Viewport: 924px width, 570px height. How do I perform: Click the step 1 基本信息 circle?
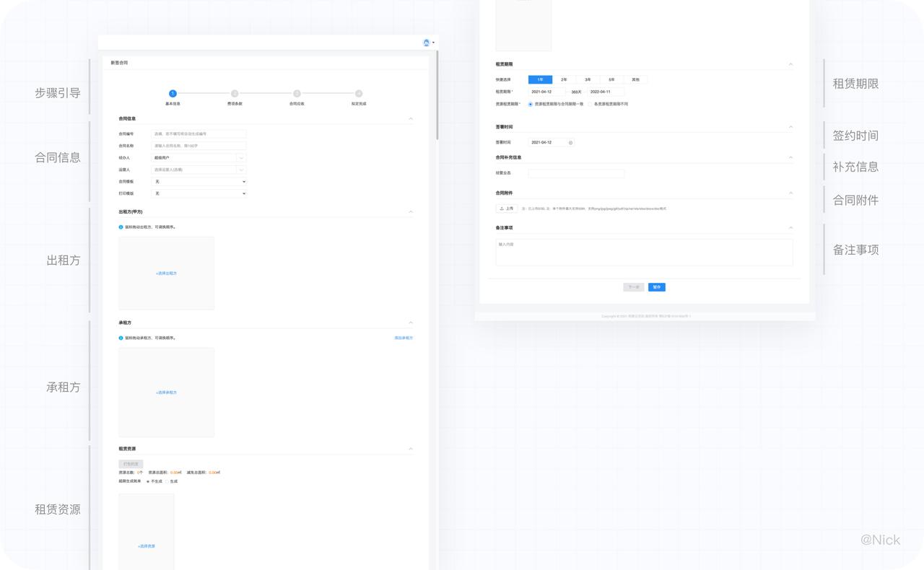[173, 93]
